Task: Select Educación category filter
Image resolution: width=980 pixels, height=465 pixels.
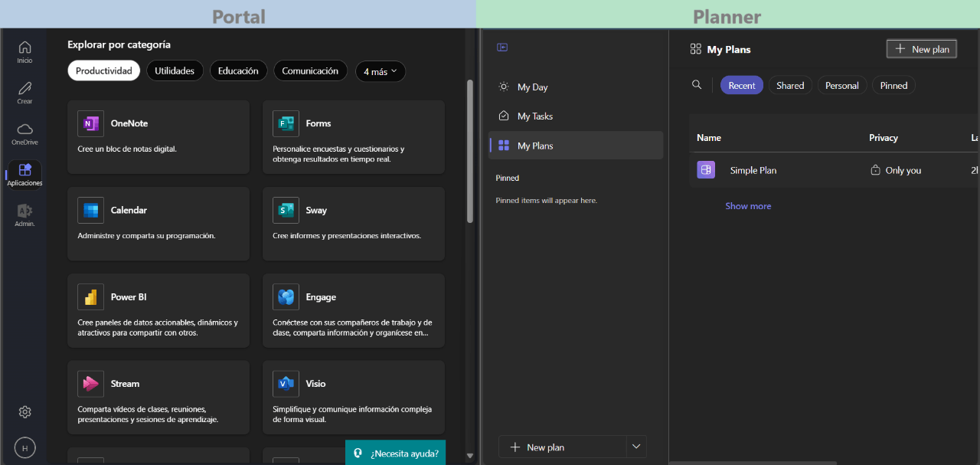Action: [x=238, y=71]
